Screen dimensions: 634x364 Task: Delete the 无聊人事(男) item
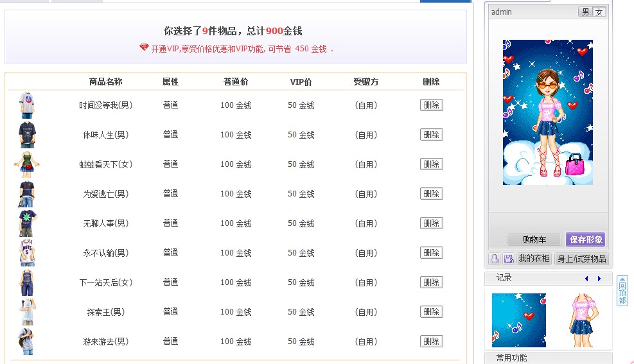click(x=432, y=223)
